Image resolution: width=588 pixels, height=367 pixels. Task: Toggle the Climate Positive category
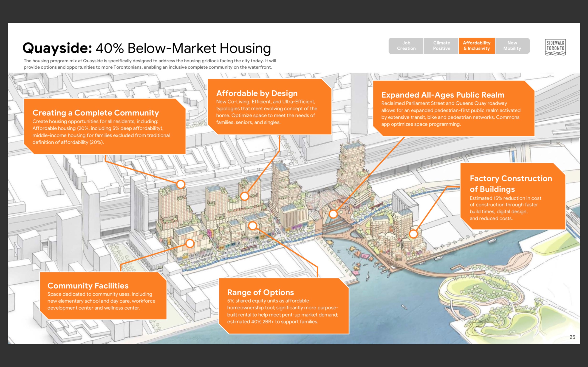(x=441, y=46)
